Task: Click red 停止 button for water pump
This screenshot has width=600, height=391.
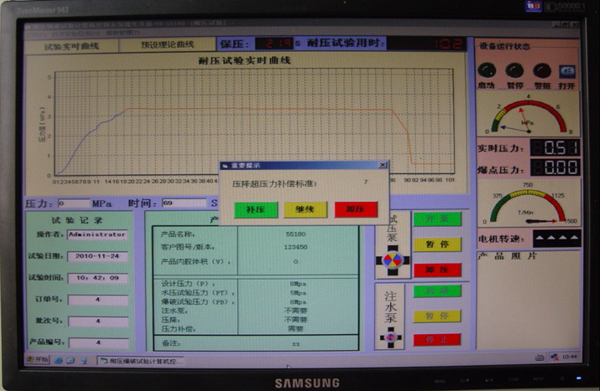Action: (x=437, y=340)
